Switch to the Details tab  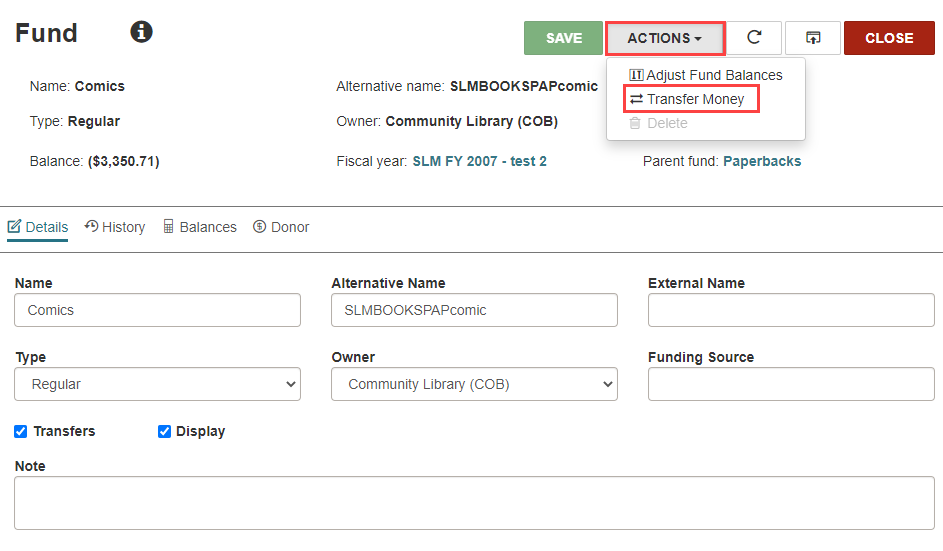(37, 227)
